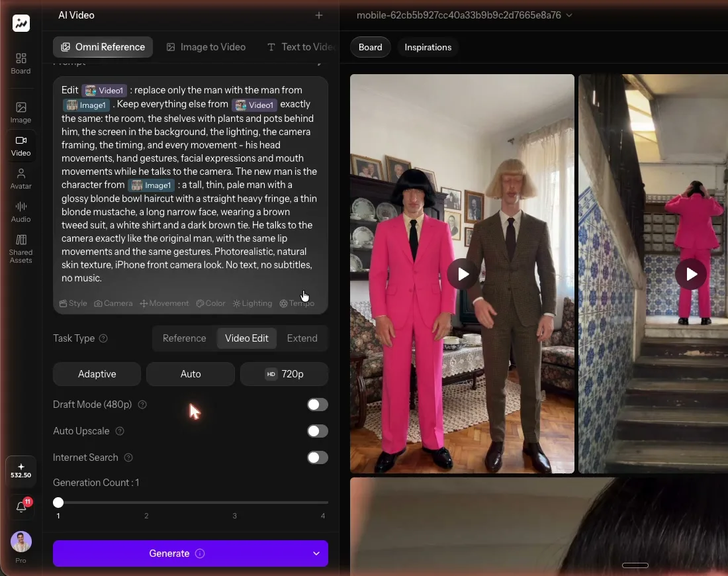Click the Task Type help icon

(x=103, y=338)
